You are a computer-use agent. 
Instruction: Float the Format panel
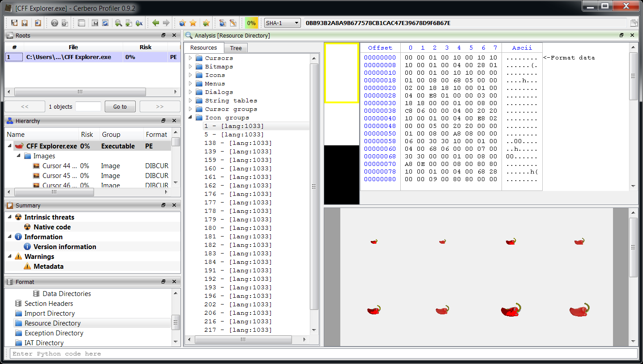(x=163, y=282)
